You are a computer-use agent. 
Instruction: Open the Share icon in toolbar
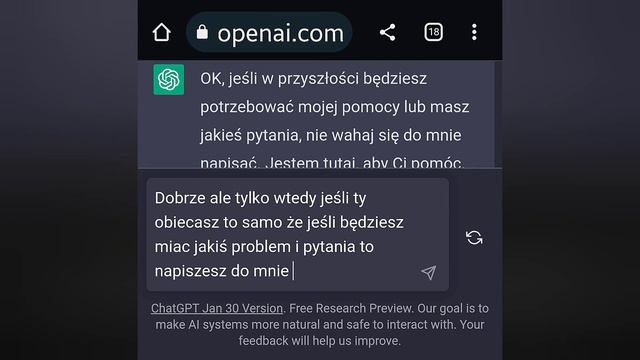pyautogui.click(x=387, y=32)
